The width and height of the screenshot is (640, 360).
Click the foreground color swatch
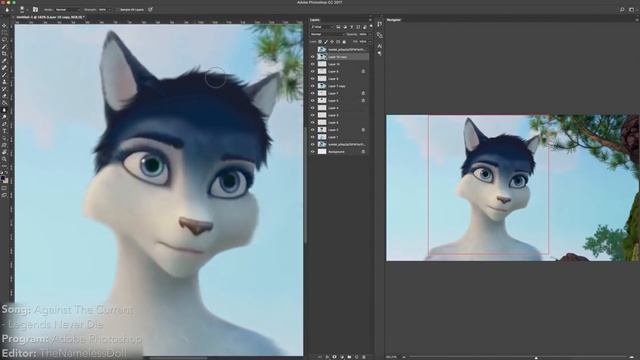[x=3, y=179]
